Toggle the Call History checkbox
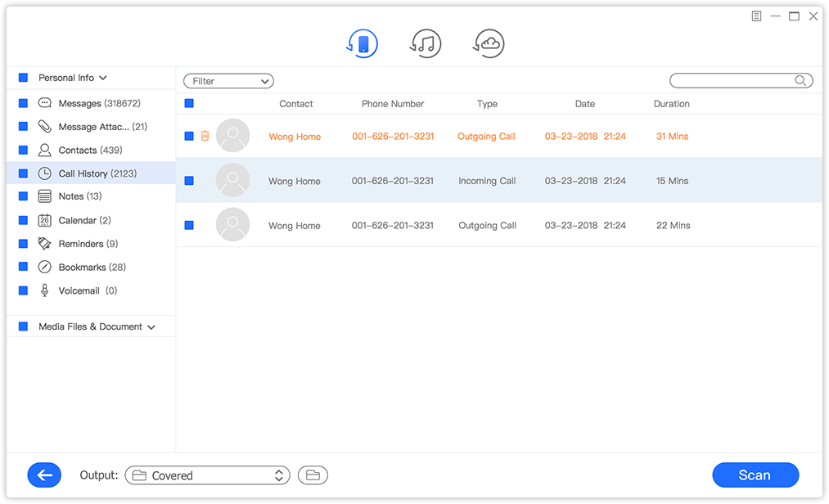The height and width of the screenshot is (504, 829). pos(23,173)
